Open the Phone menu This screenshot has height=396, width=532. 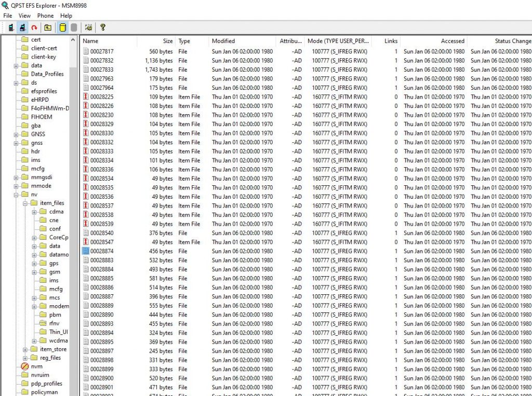[45, 16]
